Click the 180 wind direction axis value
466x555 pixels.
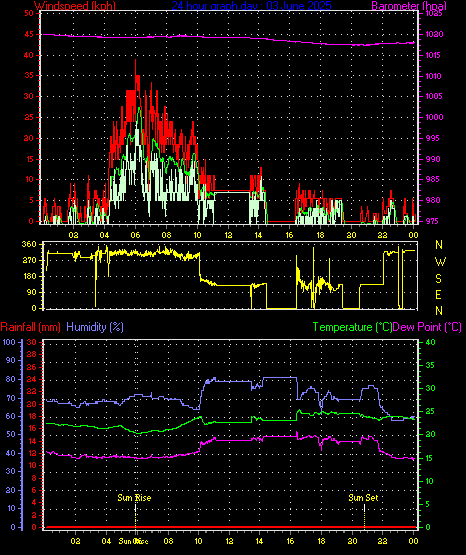click(29, 276)
